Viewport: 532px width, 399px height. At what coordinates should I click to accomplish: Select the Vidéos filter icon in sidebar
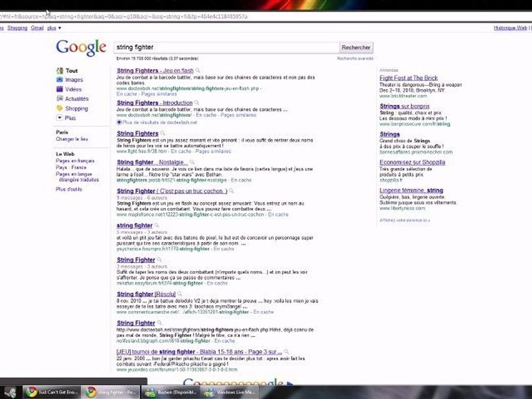tap(60, 89)
